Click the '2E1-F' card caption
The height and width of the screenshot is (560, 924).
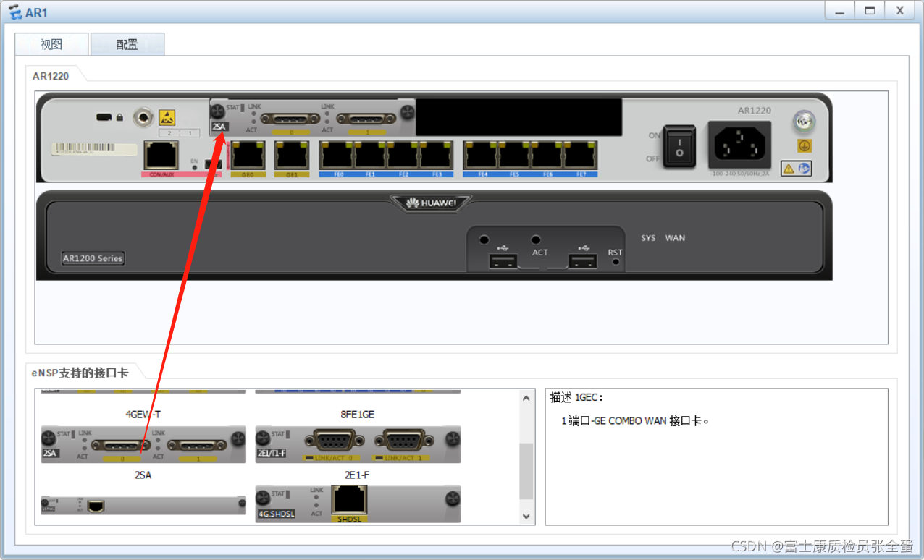tap(358, 475)
